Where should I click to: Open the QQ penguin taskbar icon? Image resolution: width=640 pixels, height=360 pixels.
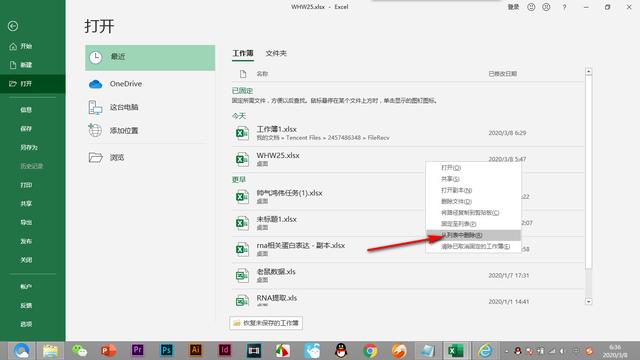[341, 351]
